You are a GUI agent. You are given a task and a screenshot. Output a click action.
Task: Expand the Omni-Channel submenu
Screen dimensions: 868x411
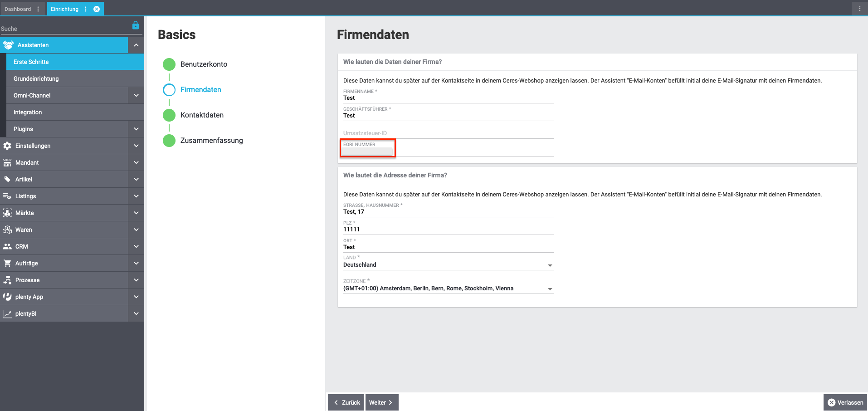(x=136, y=95)
